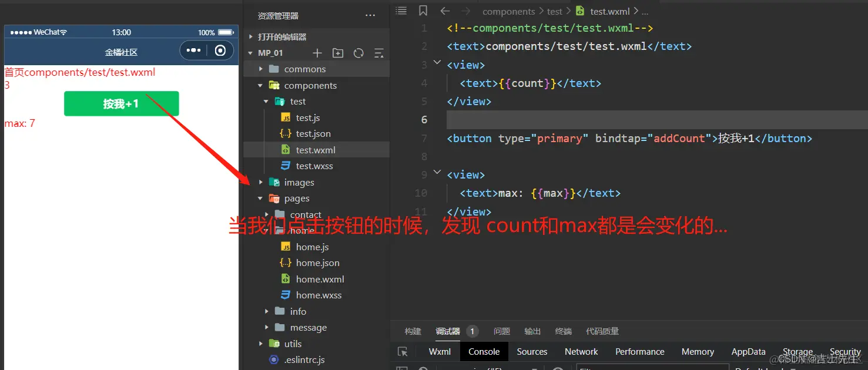Switch to the 问题 panel tab

(502, 331)
